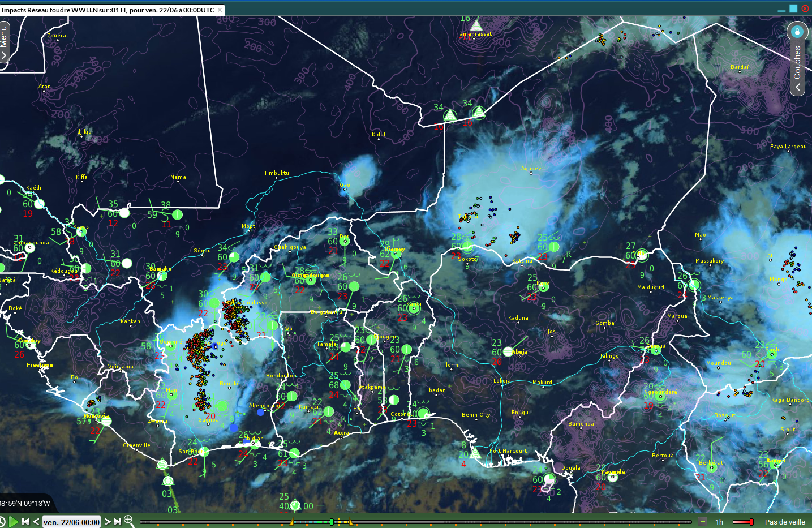Viewport: 812px width, 528px height.
Task: Click the Niamey station label
Action: tap(395, 248)
